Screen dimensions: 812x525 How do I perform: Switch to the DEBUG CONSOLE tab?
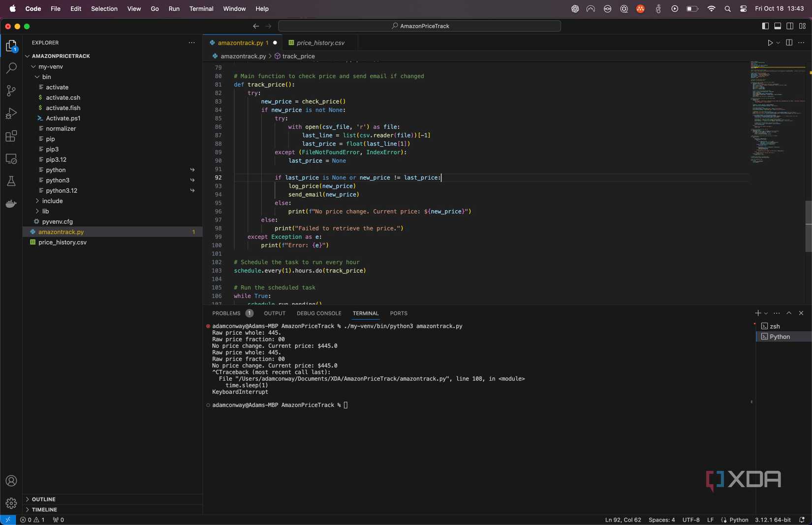(x=319, y=313)
